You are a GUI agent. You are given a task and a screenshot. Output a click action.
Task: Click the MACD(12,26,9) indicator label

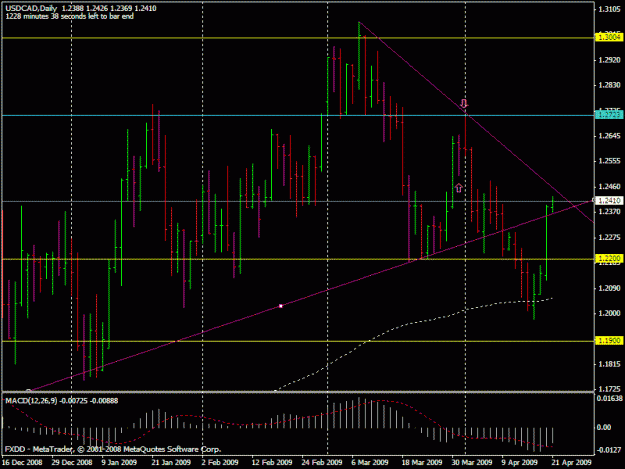point(31,400)
